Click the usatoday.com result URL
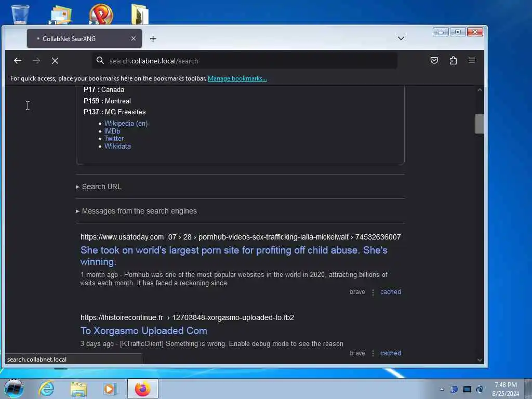 [x=241, y=237]
